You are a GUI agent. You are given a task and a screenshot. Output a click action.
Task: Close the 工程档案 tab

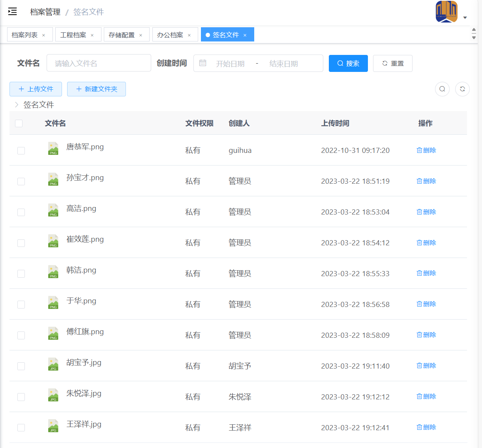92,35
